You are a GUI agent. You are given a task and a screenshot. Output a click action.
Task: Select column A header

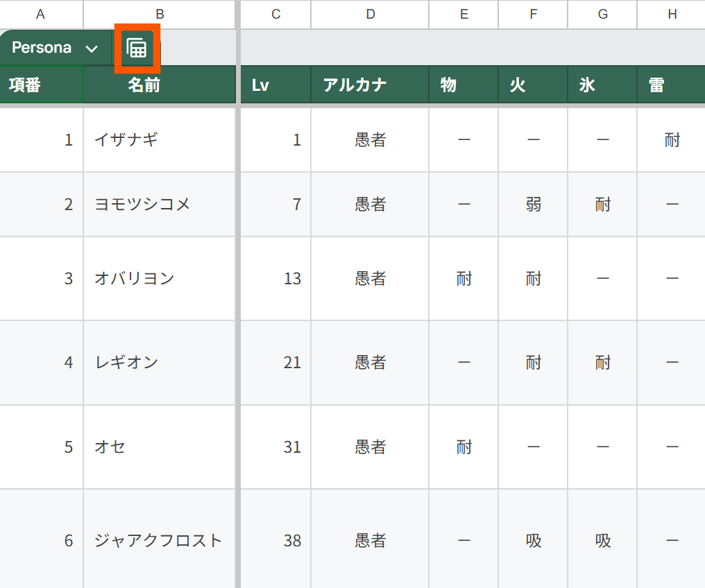pyautogui.click(x=40, y=14)
